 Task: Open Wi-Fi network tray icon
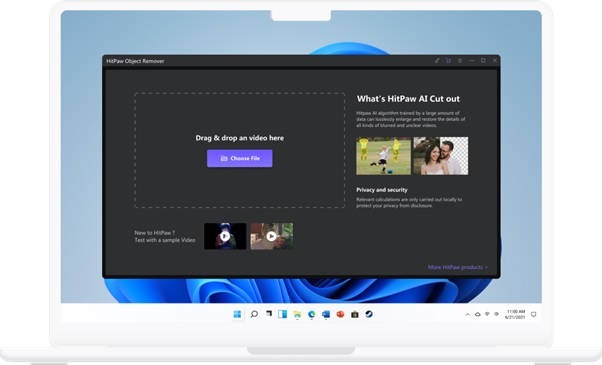487,314
